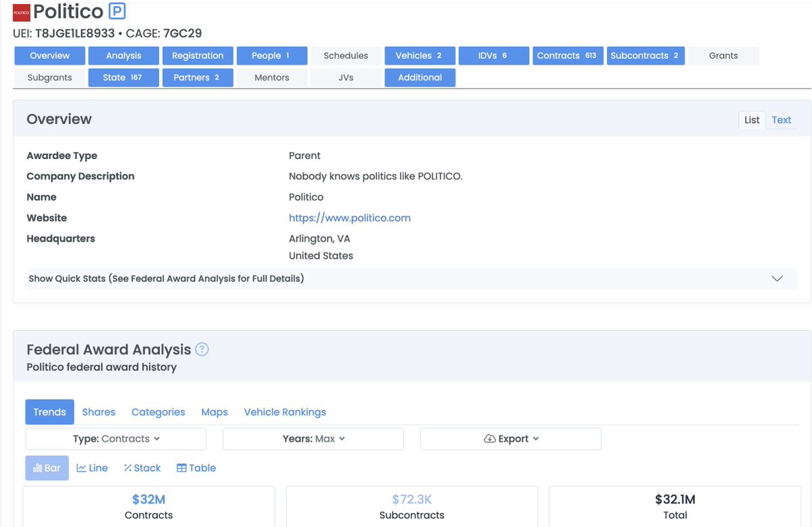Open the Grants tab
The width and height of the screenshot is (812, 527).
click(x=723, y=55)
